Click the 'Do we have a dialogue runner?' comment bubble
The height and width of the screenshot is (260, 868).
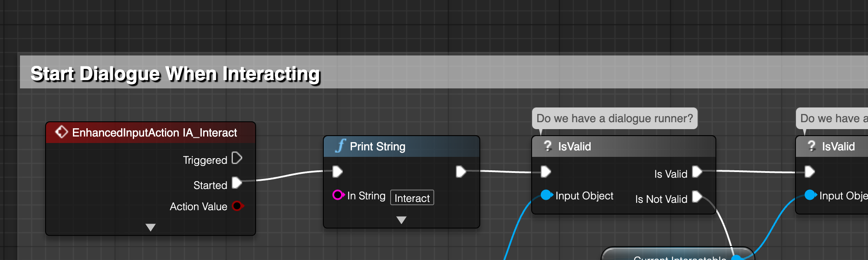[x=615, y=118]
